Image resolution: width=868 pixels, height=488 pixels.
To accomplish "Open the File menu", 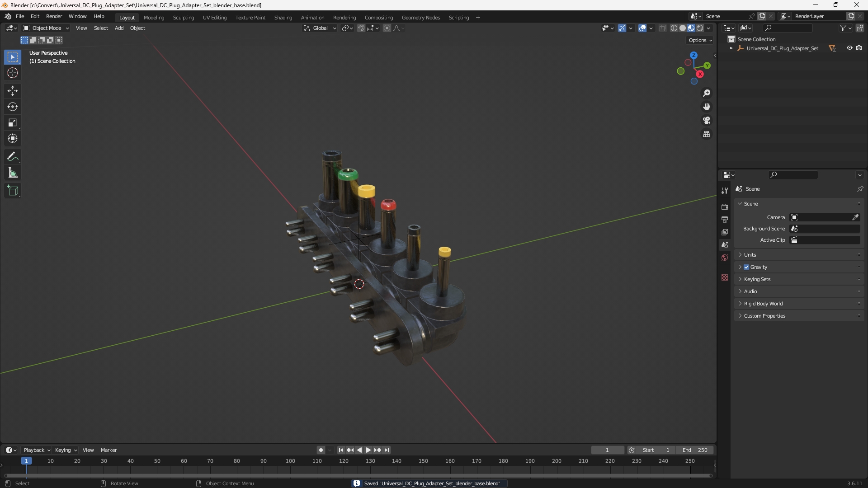I will tap(20, 16).
